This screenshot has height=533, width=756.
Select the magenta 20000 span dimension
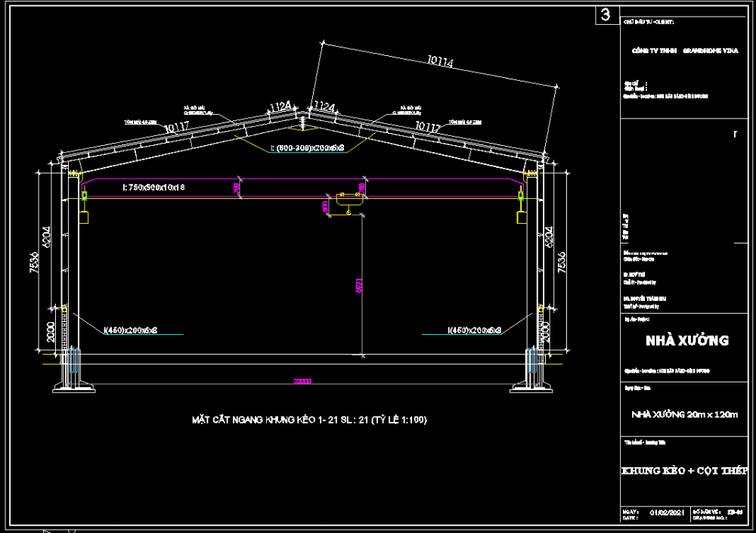coord(302,382)
